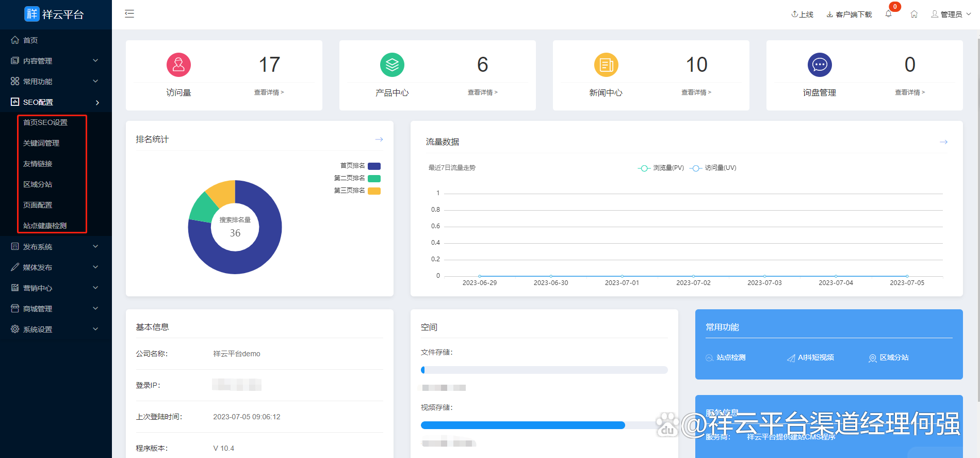Click the home icon in top bar
Image resolution: width=980 pixels, height=458 pixels.
914,14
